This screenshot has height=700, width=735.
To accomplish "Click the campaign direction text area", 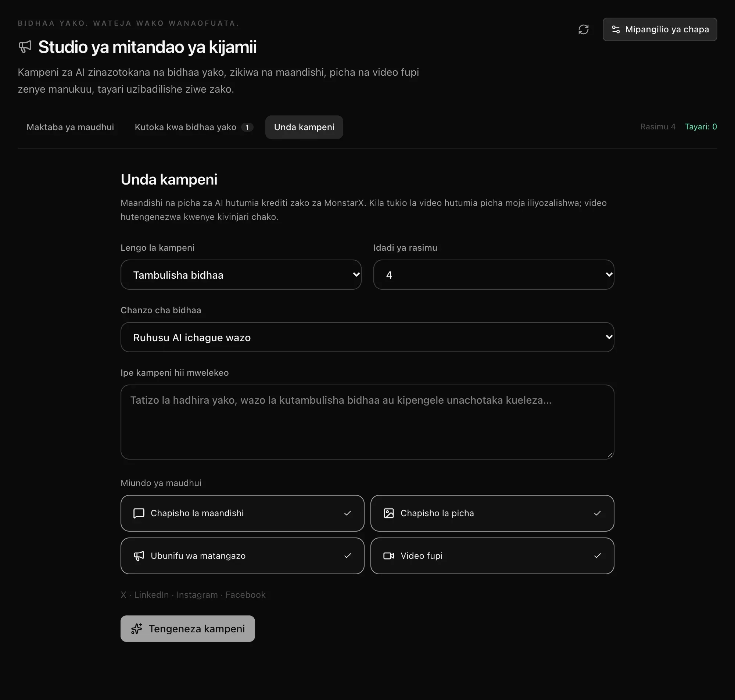I will (367, 422).
